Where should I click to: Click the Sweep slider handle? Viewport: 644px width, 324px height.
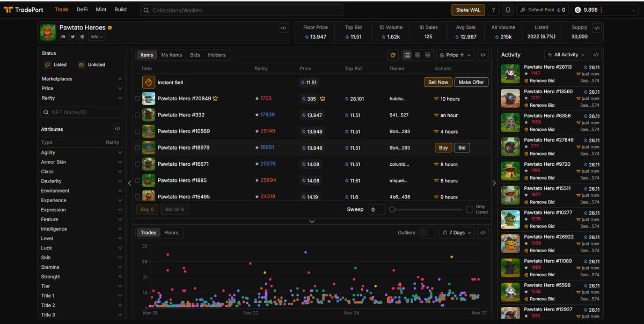pyautogui.click(x=392, y=210)
